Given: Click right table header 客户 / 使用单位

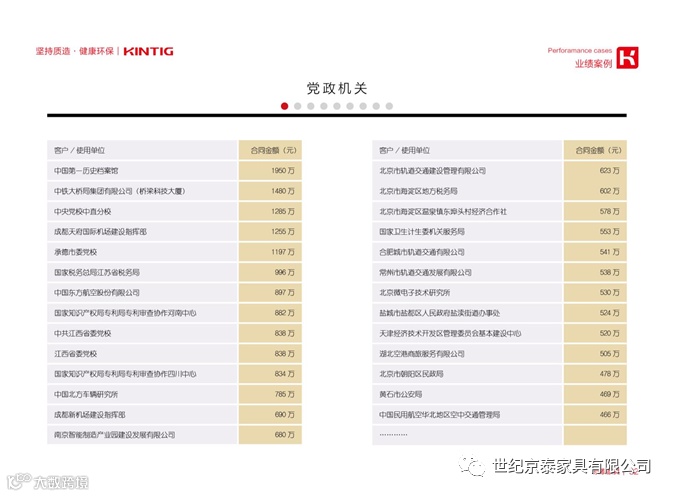Looking at the screenshot, I should [404, 150].
